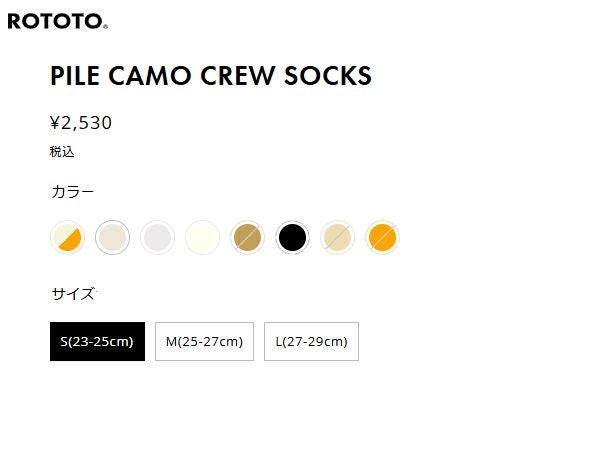Screen dimensions: 600x450
Task: Click the currently highlighted black size button
Action: (97, 341)
